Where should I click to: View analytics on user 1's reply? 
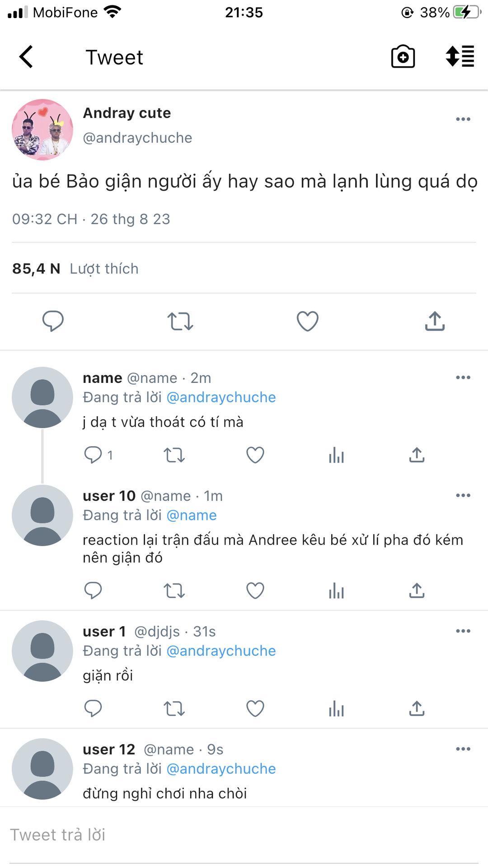336,708
